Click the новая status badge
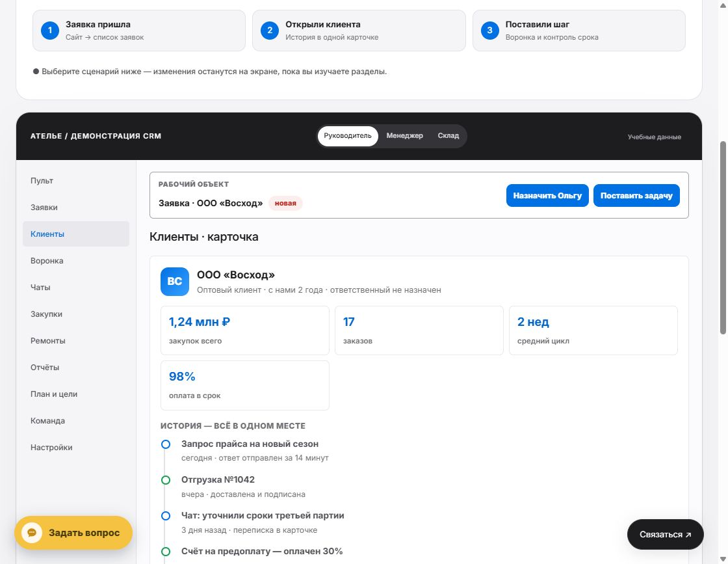 285,204
